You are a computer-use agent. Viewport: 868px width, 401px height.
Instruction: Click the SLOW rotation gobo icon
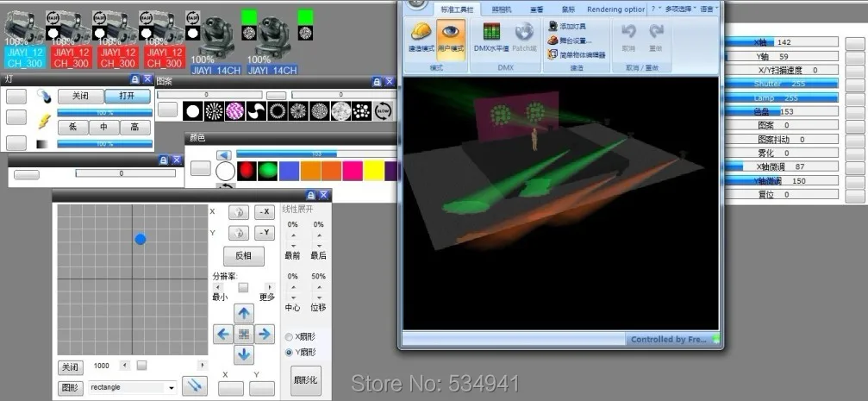pos(382,110)
